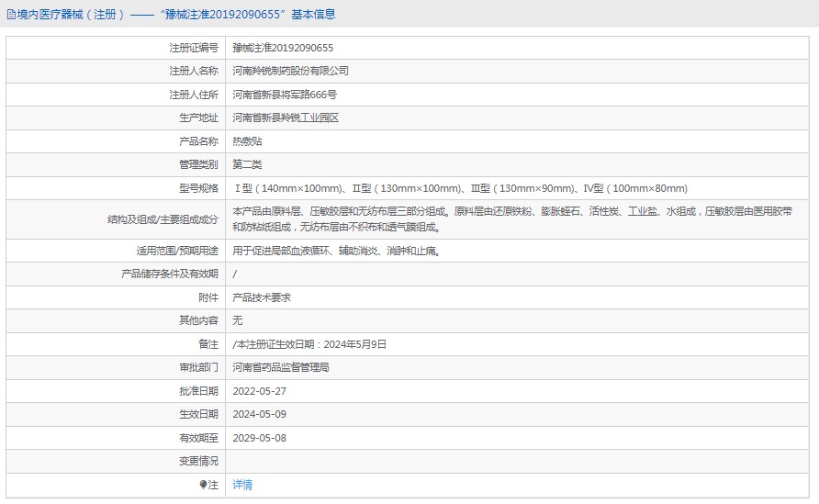Click the remark text with 2024年5月9日
Viewport: 819px width, 504px height.
tap(309, 344)
